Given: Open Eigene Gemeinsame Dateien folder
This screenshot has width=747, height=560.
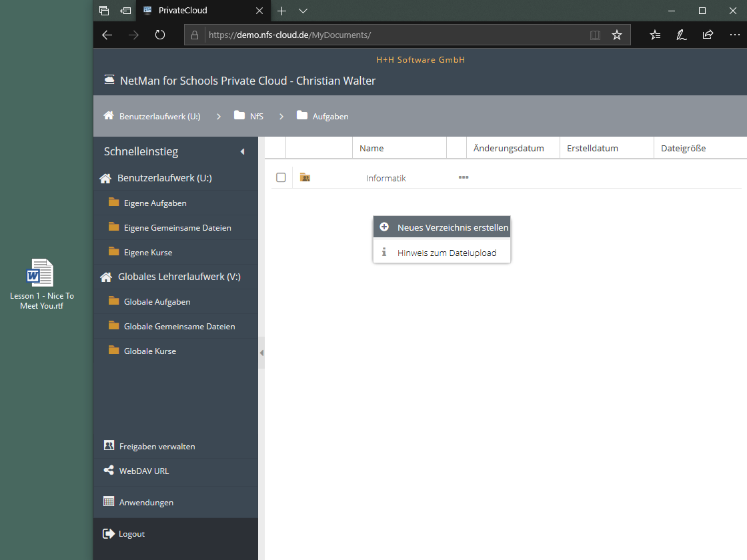Looking at the screenshot, I should click(176, 227).
